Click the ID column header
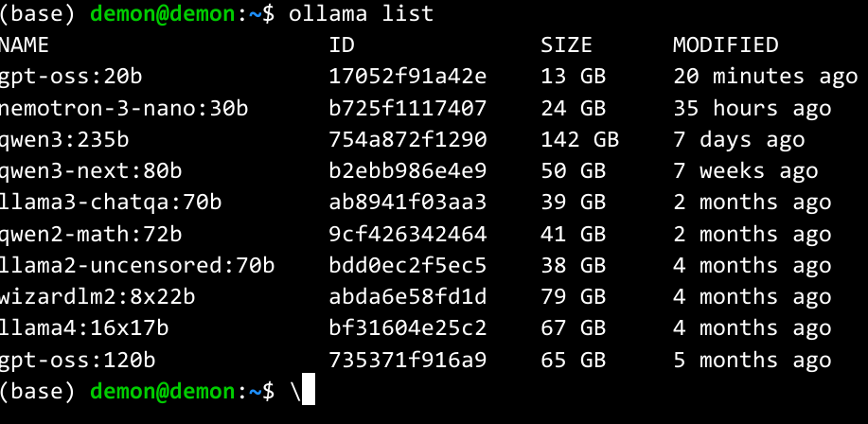The width and height of the screenshot is (868, 424). tap(342, 44)
